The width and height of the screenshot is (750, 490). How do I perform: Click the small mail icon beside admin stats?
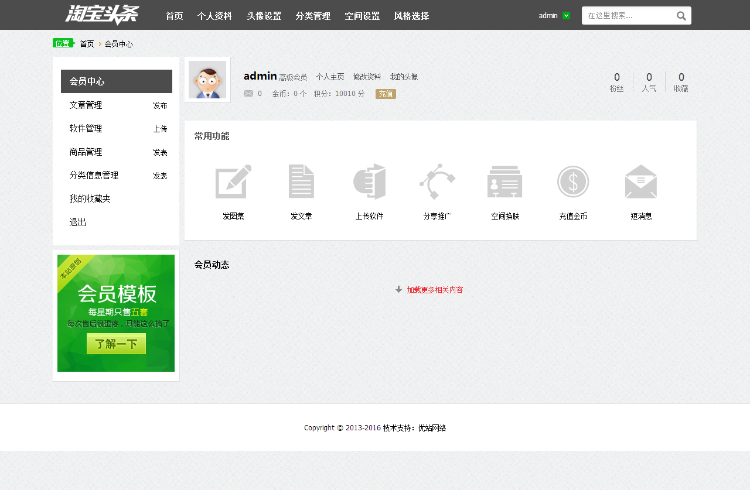248,94
